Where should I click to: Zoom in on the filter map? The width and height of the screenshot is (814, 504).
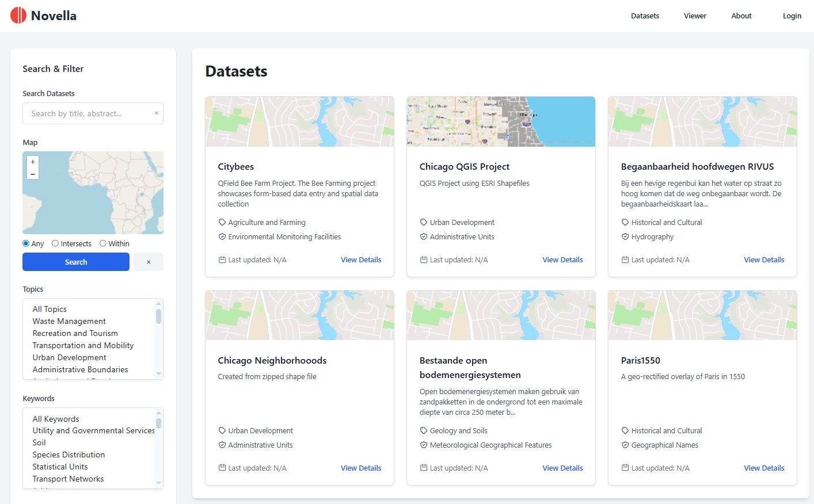click(x=33, y=162)
